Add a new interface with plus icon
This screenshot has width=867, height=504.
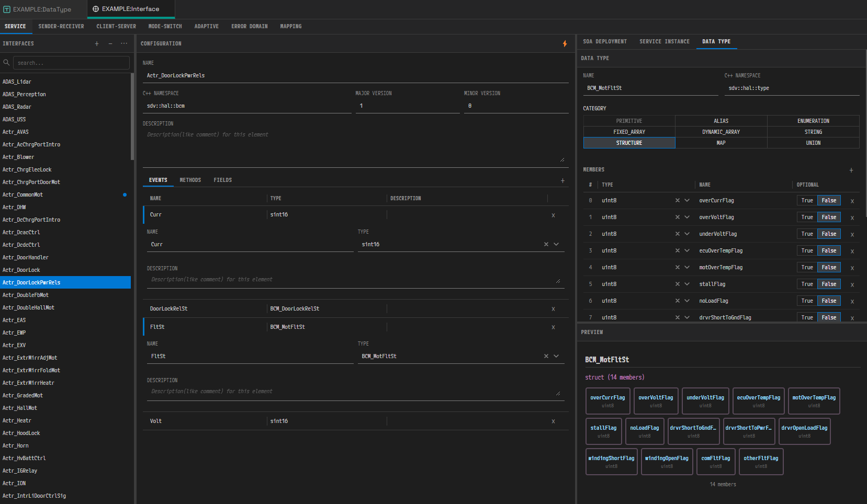[97, 44]
